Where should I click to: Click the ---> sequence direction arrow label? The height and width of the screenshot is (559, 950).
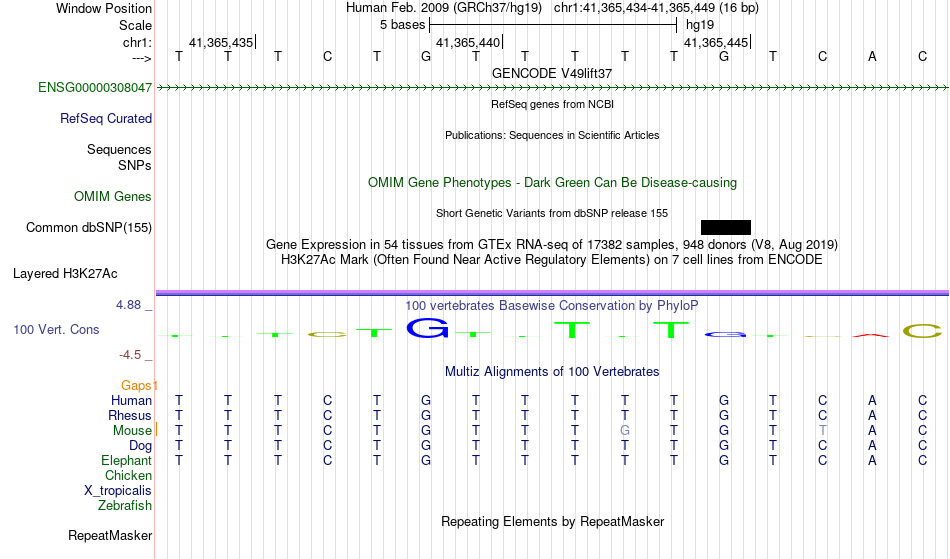pos(141,59)
